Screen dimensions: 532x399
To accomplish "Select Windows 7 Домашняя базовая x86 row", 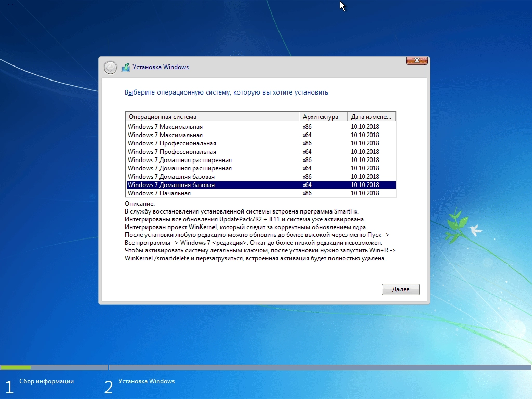I will point(261,177).
